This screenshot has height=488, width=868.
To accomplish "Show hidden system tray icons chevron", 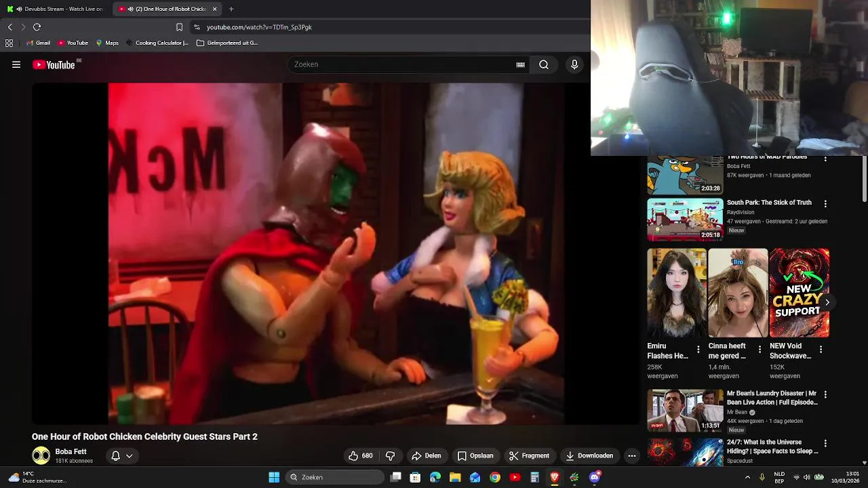I will point(748,477).
